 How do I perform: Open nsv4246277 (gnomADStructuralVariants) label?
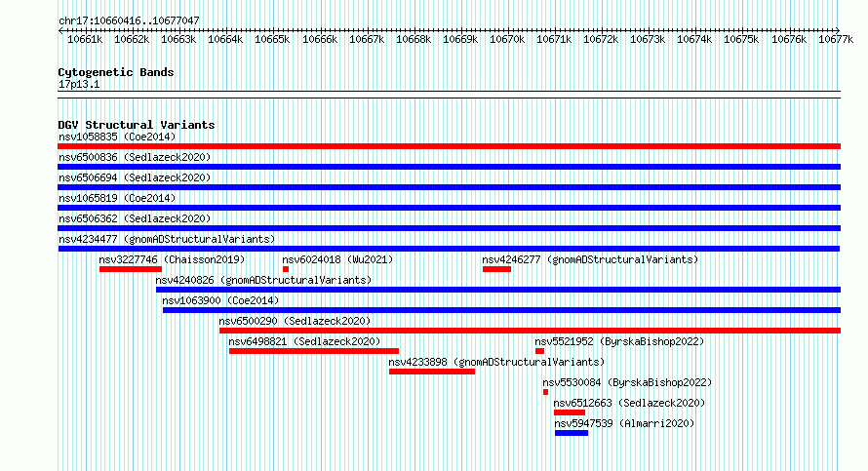pos(590,259)
